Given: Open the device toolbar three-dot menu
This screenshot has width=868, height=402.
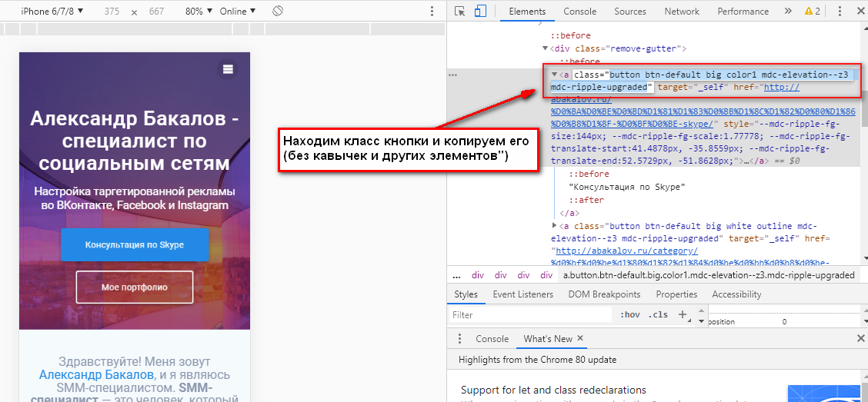Looking at the screenshot, I should tap(432, 11).
